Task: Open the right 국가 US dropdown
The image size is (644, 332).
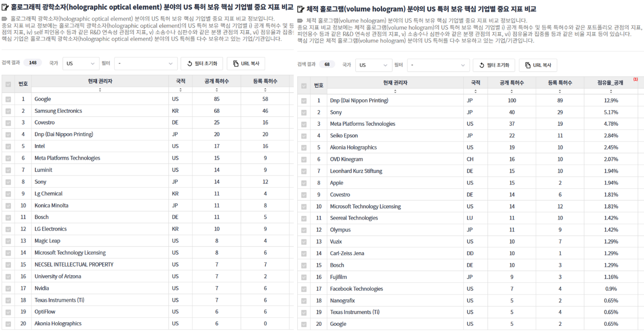Action: [x=373, y=65]
